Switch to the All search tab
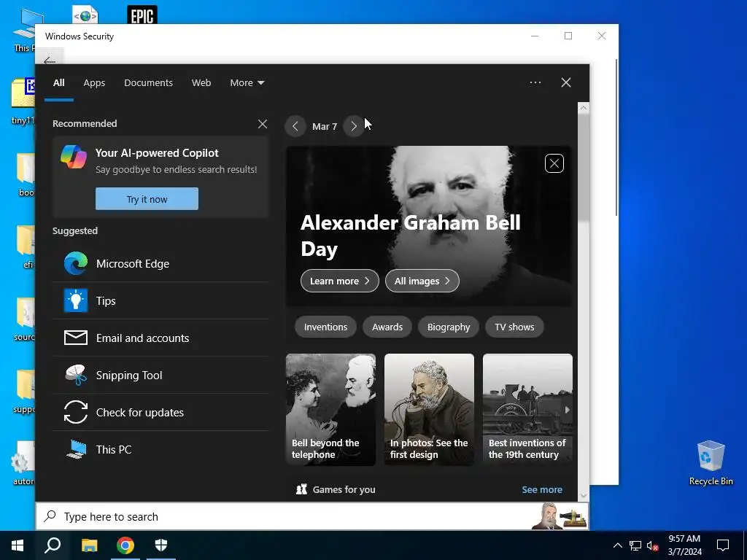The width and height of the screenshot is (747, 560). tap(59, 83)
